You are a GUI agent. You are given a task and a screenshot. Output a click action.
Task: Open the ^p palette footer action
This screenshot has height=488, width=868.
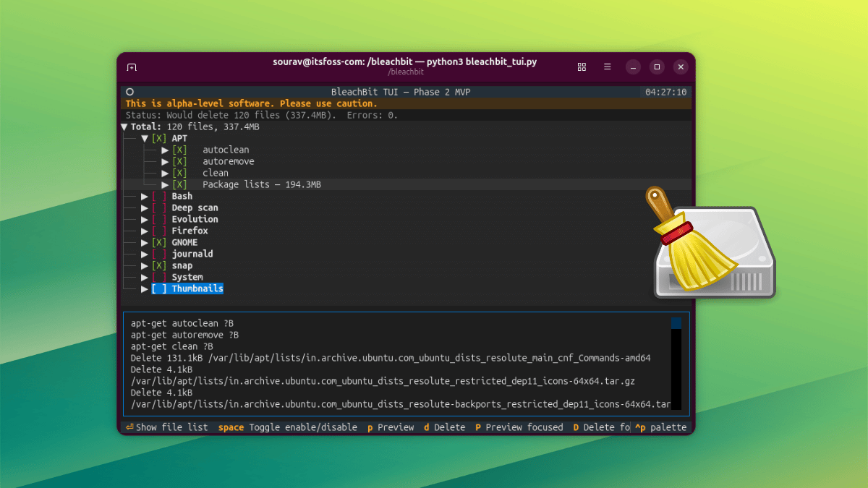[660, 427]
